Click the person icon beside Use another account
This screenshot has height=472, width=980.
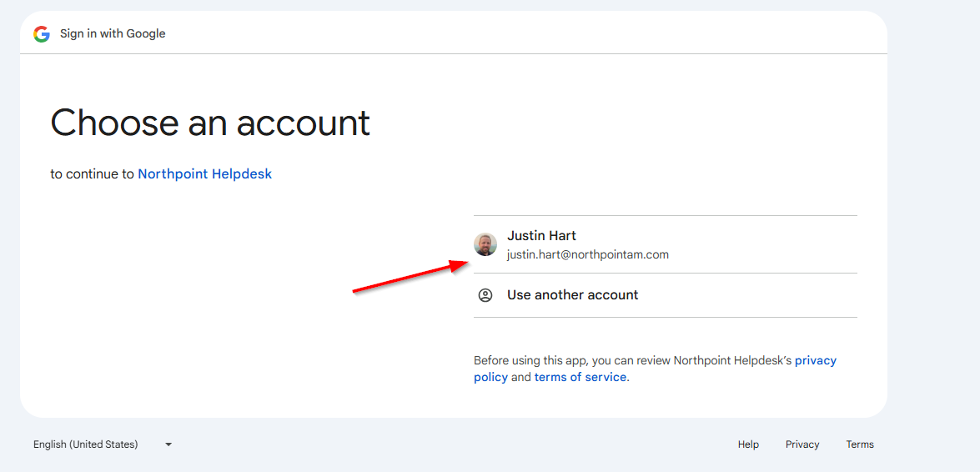tap(485, 295)
